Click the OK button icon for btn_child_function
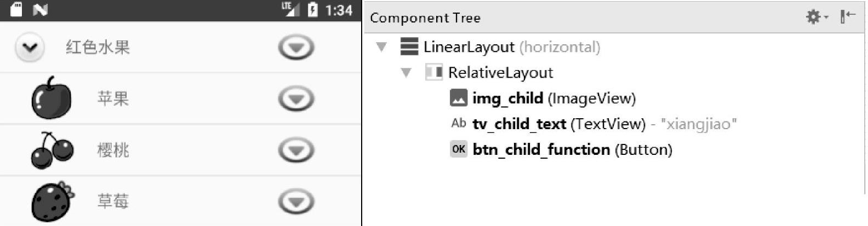The image size is (868, 226). pyautogui.click(x=458, y=149)
